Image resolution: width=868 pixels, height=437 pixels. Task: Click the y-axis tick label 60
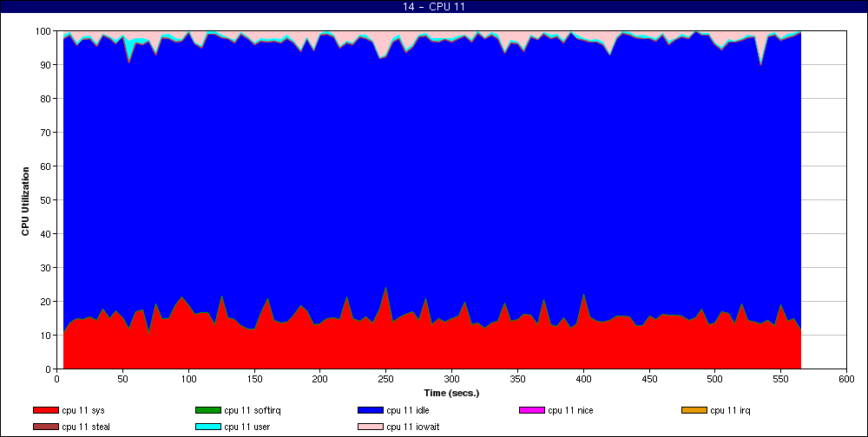point(45,166)
